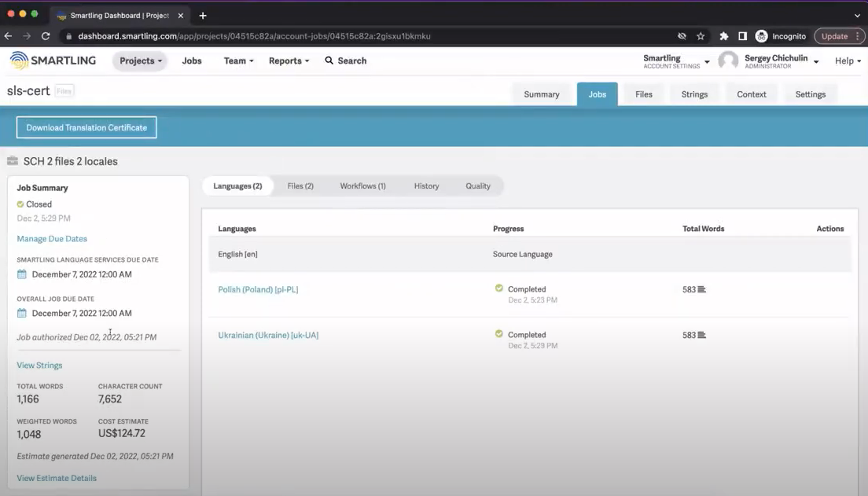Click the cost estimate US$124.72
The width and height of the screenshot is (868, 496).
click(x=122, y=433)
